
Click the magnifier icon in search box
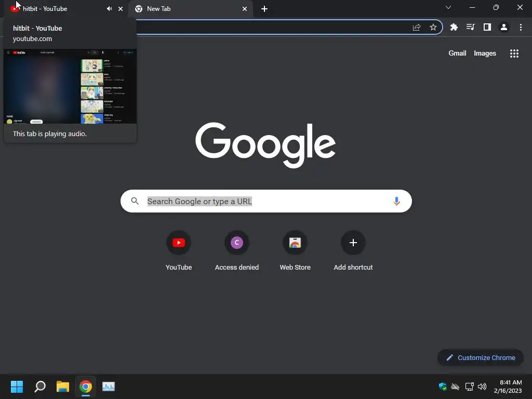click(x=135, y=201)
